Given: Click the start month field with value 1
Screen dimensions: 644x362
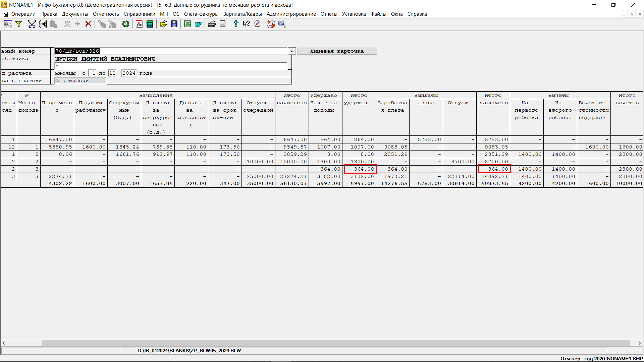Looking at the screenshot, I should (92, 73).
